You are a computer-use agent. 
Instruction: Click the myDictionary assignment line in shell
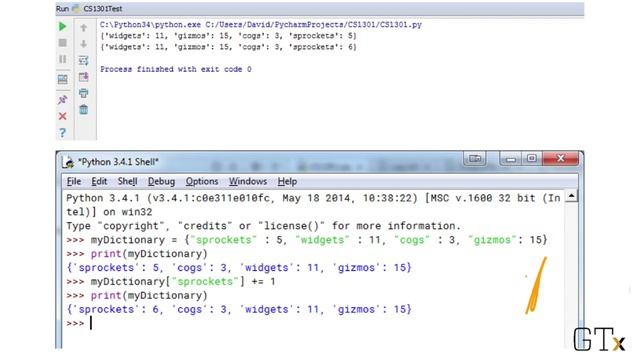307,240
